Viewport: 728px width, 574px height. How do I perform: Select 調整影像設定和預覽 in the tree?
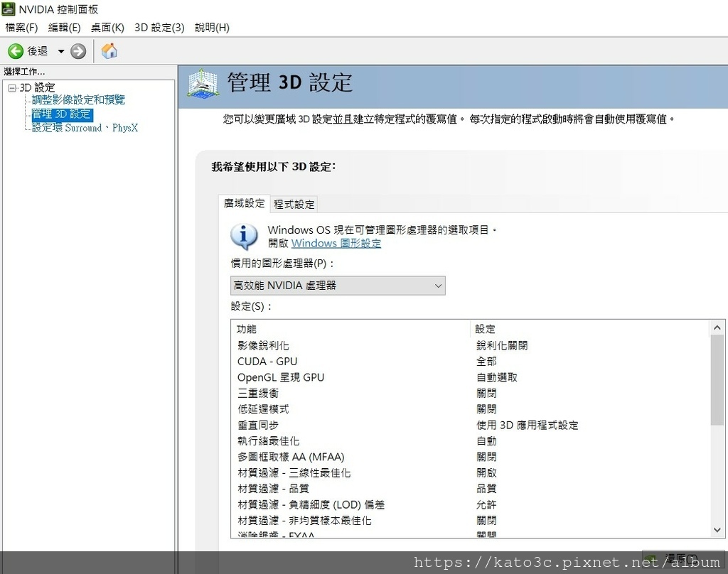point(78,99)
